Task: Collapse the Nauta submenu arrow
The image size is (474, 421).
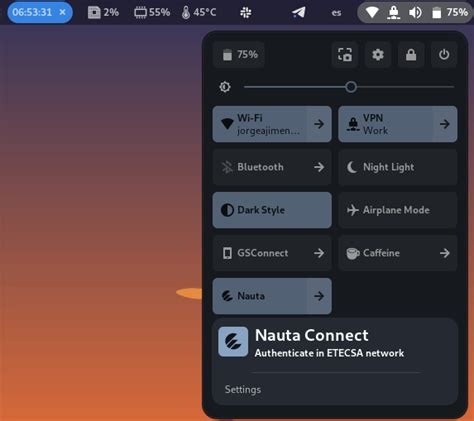Action: click(x=319, y=296)
